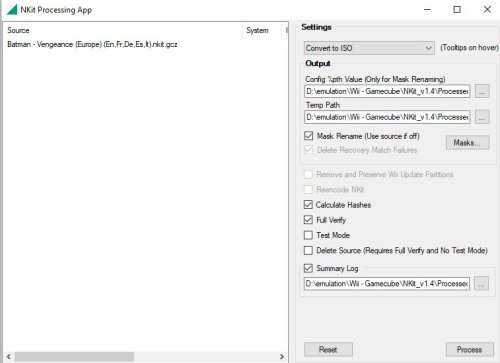Click the System column header
The image size is (500, 363).
coord(257,30)
